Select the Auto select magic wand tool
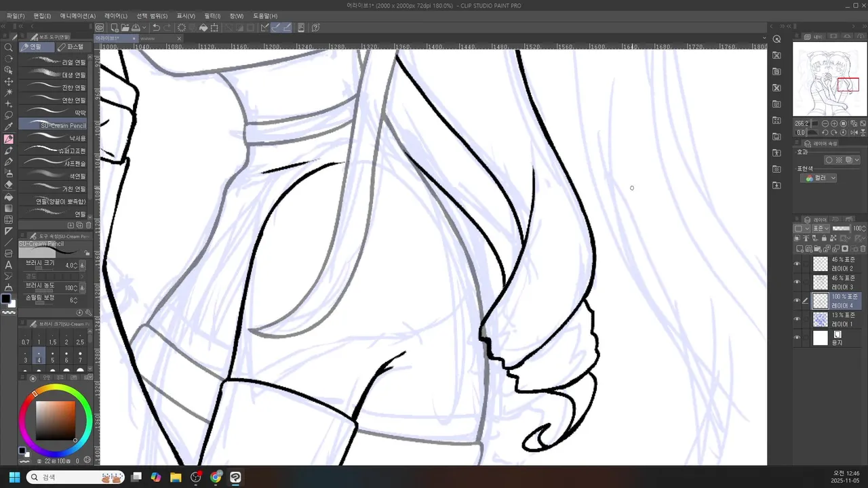The width and height of the screenshot is (868, 488). [x=9, y=92]
